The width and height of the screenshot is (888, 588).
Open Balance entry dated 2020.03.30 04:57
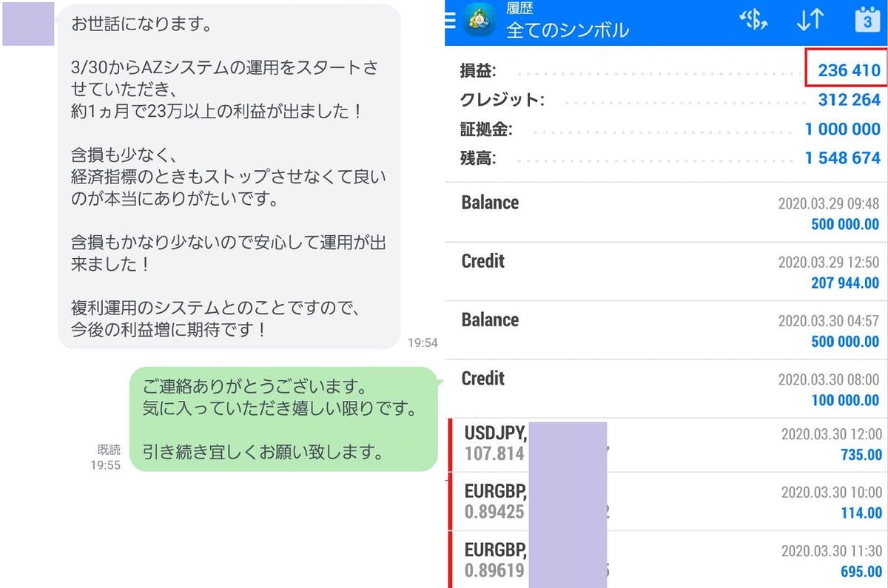666,330
